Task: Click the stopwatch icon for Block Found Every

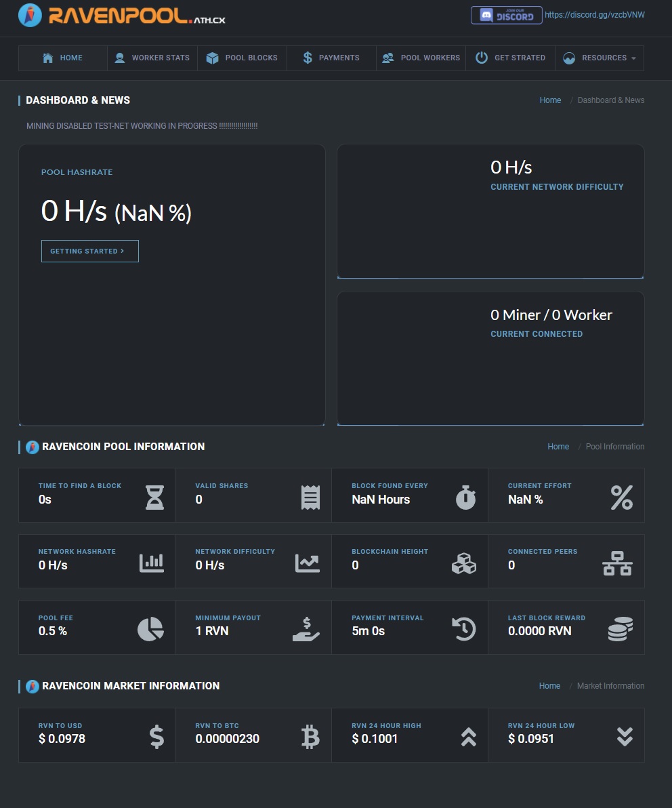Action: coord(465,498)
